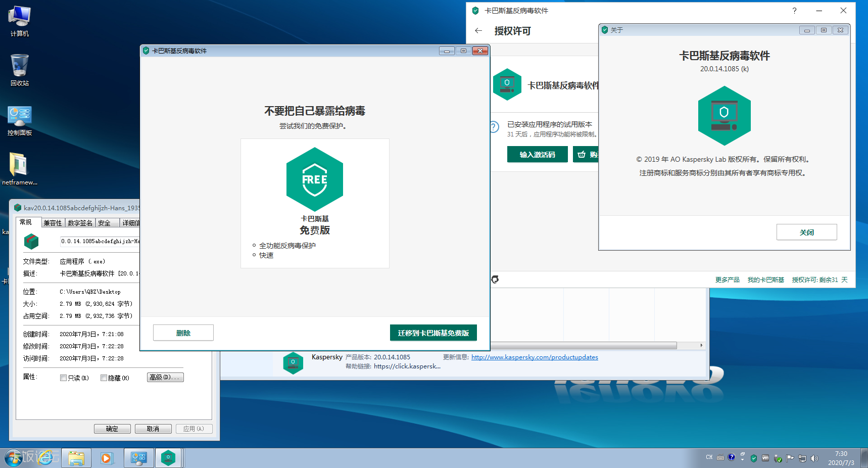Click the help link https://click.kaspersk...
Viewport: 868px width, 468px height.
point(407,366)
